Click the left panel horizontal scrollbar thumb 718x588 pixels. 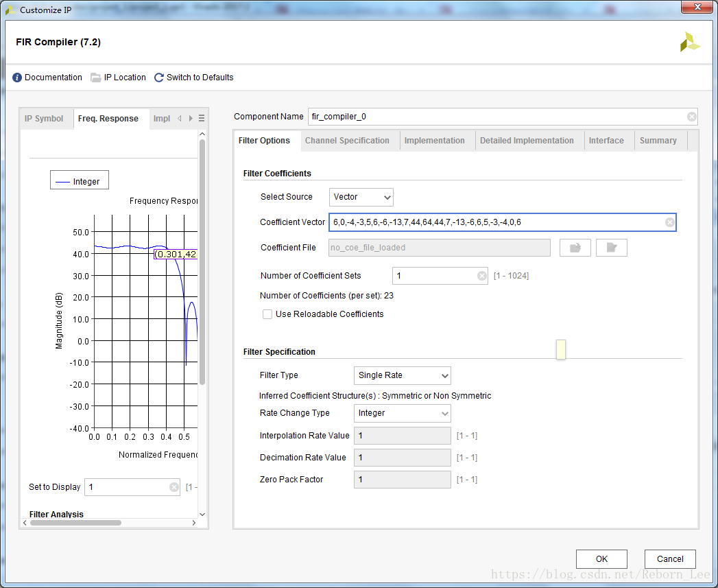click(x=75, y=523)
